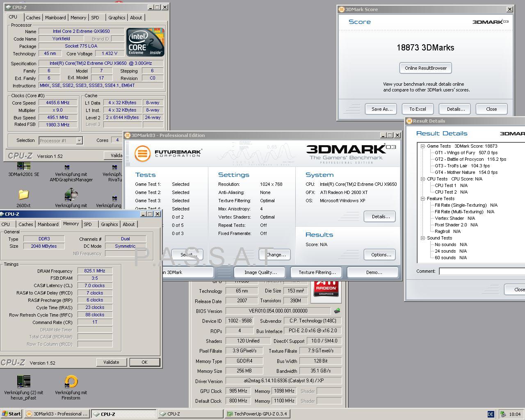The height and width of the screenshot is (420, 525).
Task: Select GT4 - Mother Nature result row
Action: point(466,172)
